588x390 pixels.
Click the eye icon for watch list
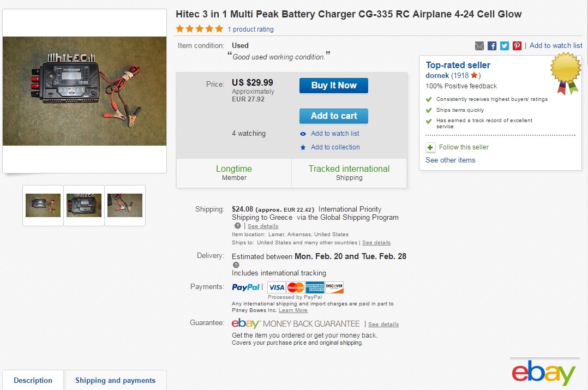(x=303, y=134)
